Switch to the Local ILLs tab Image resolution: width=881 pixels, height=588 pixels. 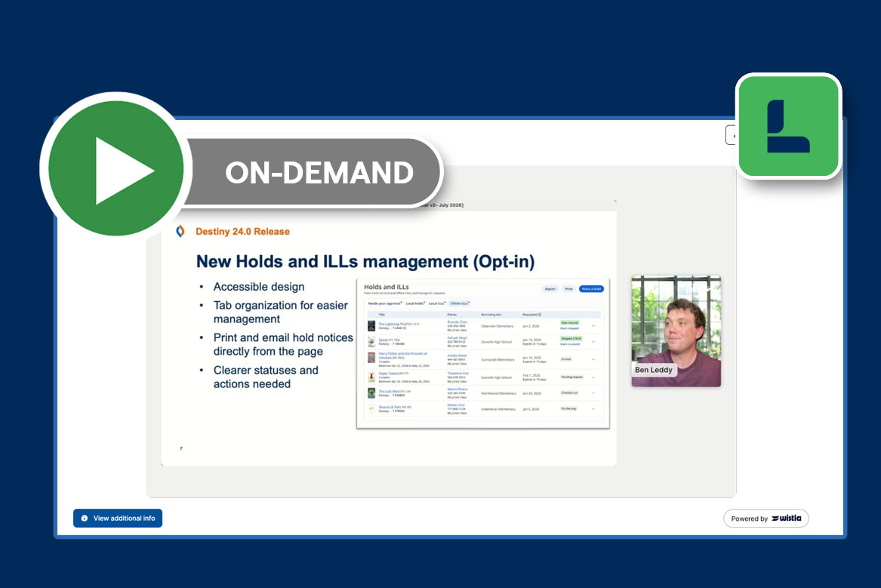[x=436, y=303]
